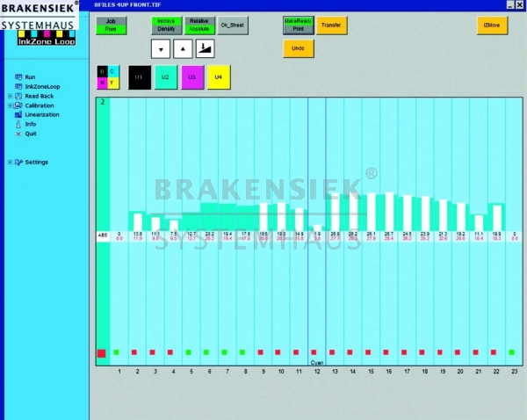This screenshot has height=420, width=527.
Task: Click the Settings wrench icon
Action: pos(18,163)
